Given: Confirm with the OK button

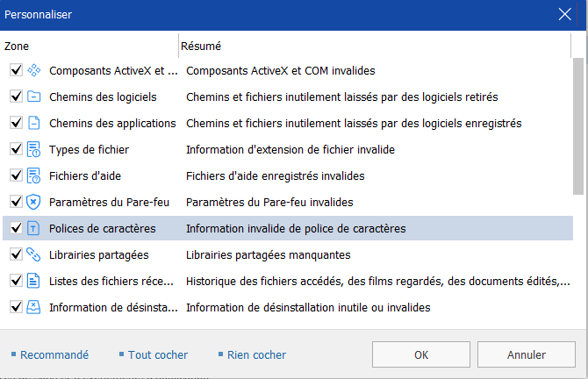Looking at the screenshot, I should (x=421, y=354).
